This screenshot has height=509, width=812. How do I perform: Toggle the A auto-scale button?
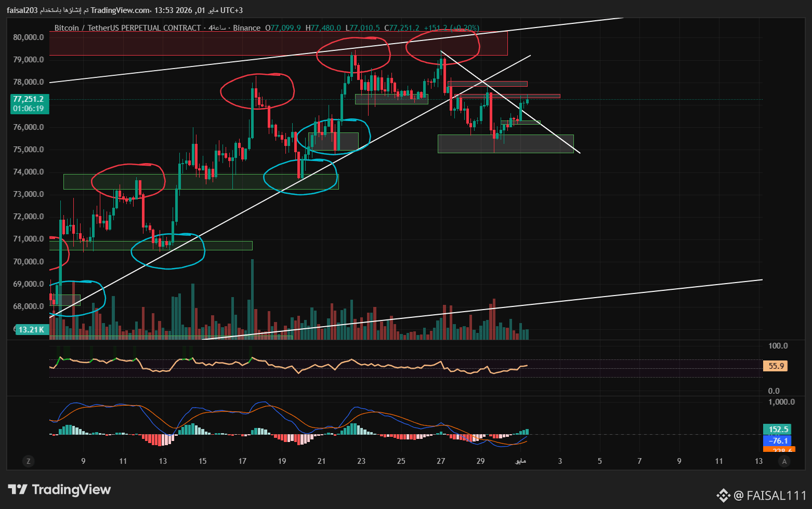(x=784, y=461)
